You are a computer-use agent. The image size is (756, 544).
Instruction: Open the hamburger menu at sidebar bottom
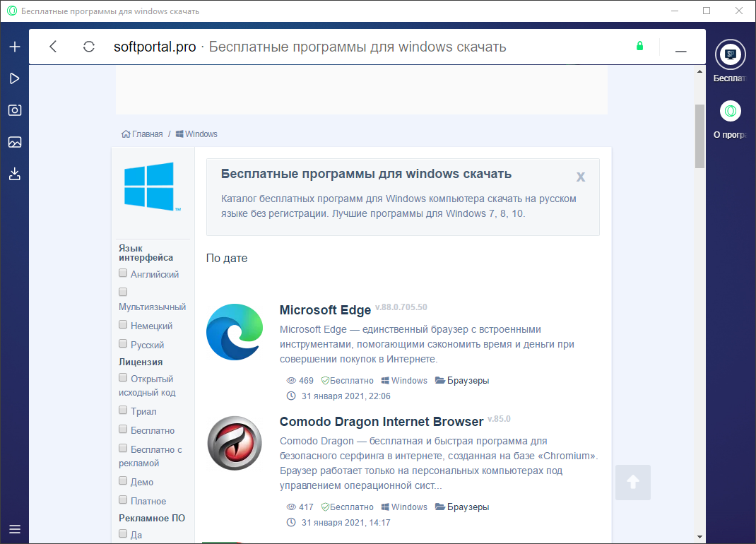point(15,529)
